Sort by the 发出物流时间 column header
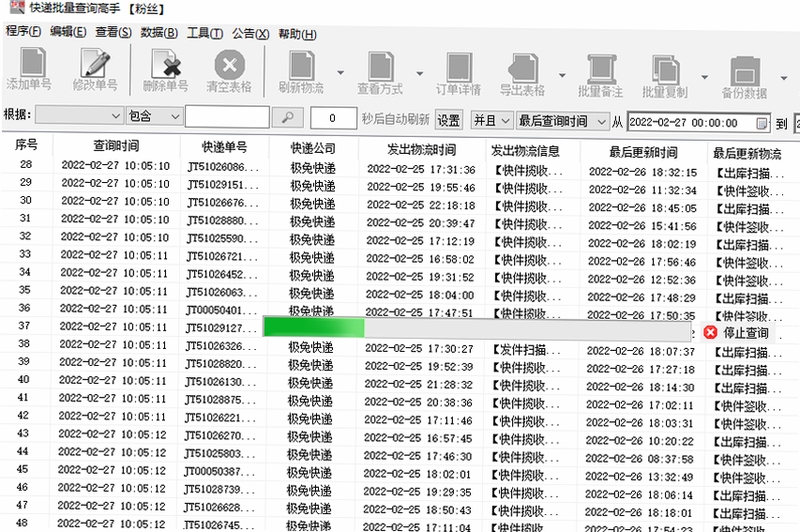This screenshot has width=800, height=532. pos(421,149)
